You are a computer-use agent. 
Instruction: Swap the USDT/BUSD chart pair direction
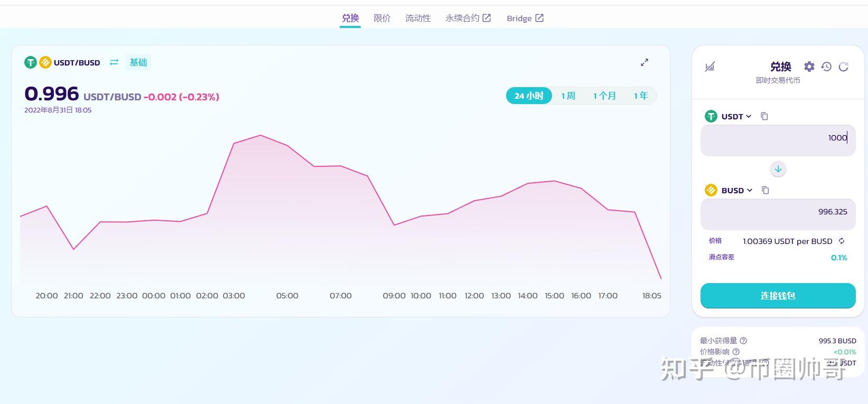point(114,62)
